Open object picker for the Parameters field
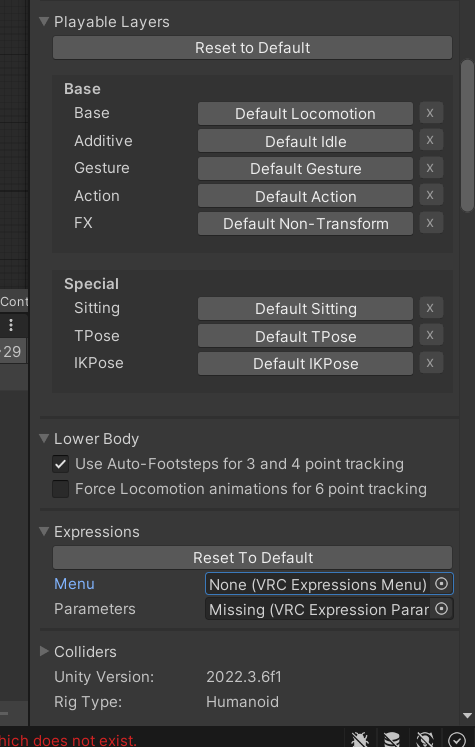Viewport: 475px width, 747px height. [442, 609]
